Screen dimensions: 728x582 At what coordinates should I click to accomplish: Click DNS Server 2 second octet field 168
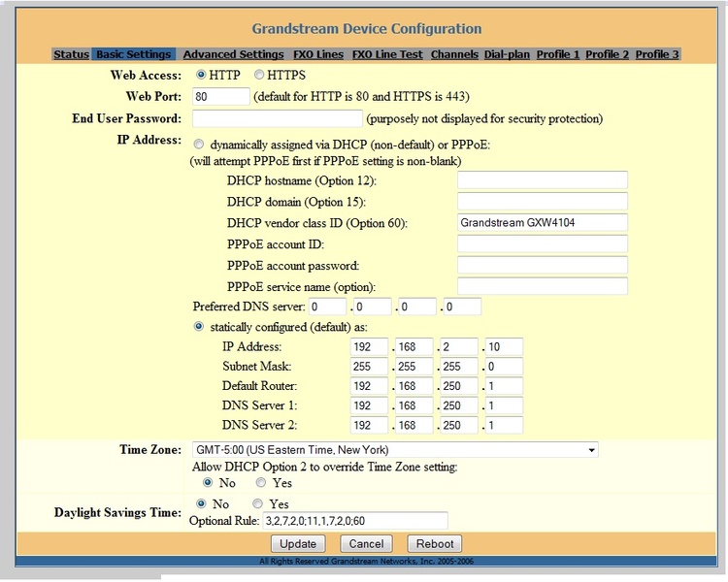414,425
